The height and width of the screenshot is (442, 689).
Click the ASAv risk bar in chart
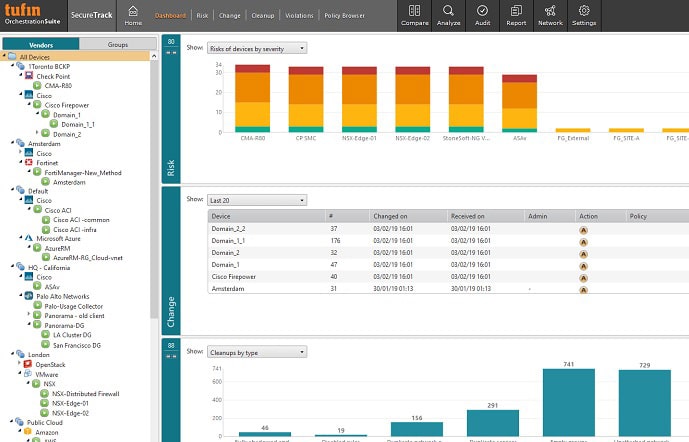(519, 103)
